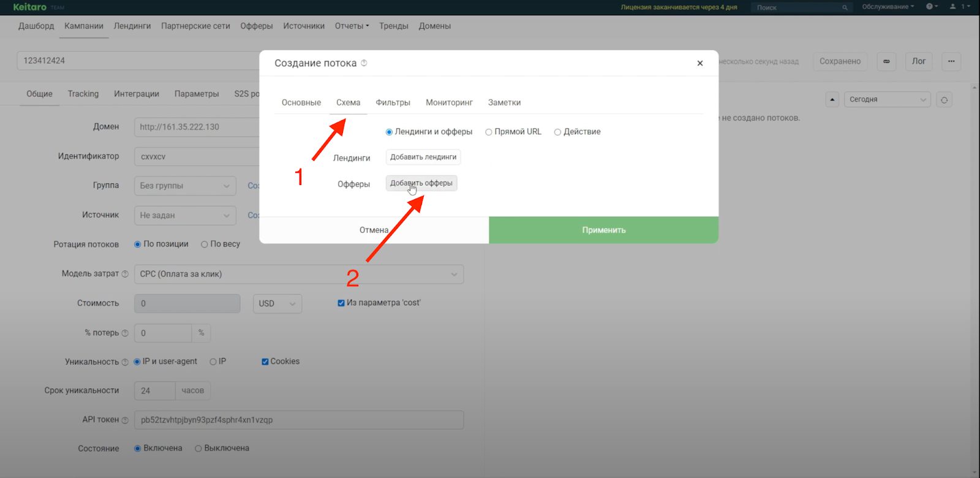
Task: Click the circular refresh stats icon
Action: click(x=944, y=100)
